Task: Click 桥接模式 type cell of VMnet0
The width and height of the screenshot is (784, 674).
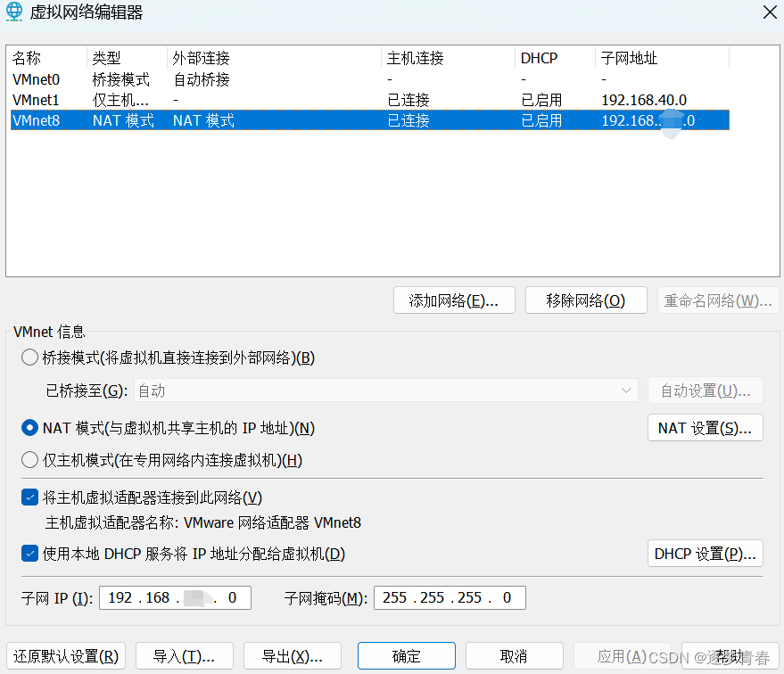Action: (121, 79)
